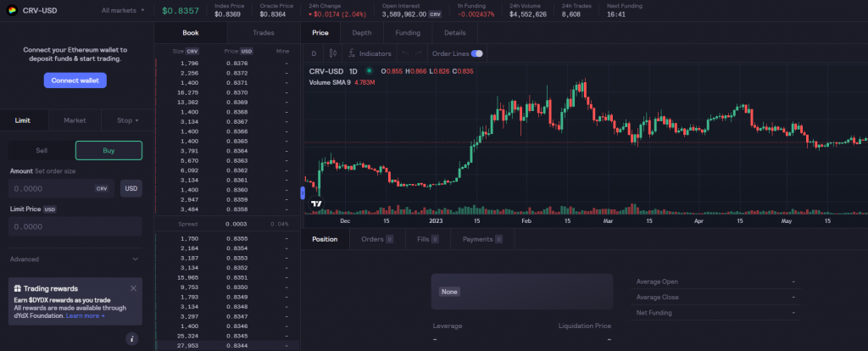The height and width of the screenshot is (351, 868).
Task: Click the Next Funding time 16:41
Action: (616, 14)
